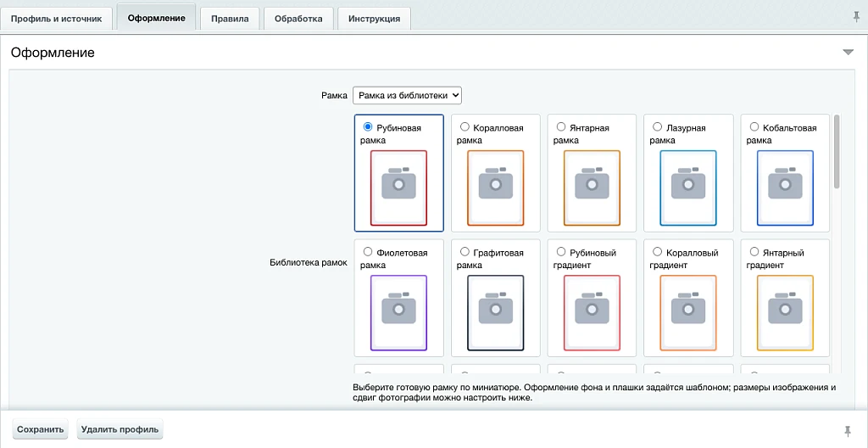Choose the Янтарная рамка radio option
The image size is (868, 448).
pyautogui.click(x=561, y=127)
